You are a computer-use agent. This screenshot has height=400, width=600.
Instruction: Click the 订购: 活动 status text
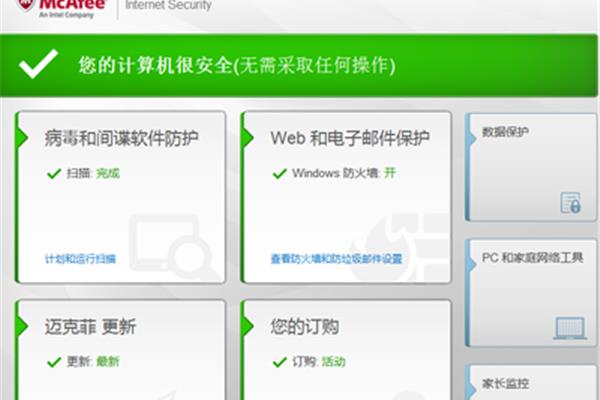(x=319, y=361)
